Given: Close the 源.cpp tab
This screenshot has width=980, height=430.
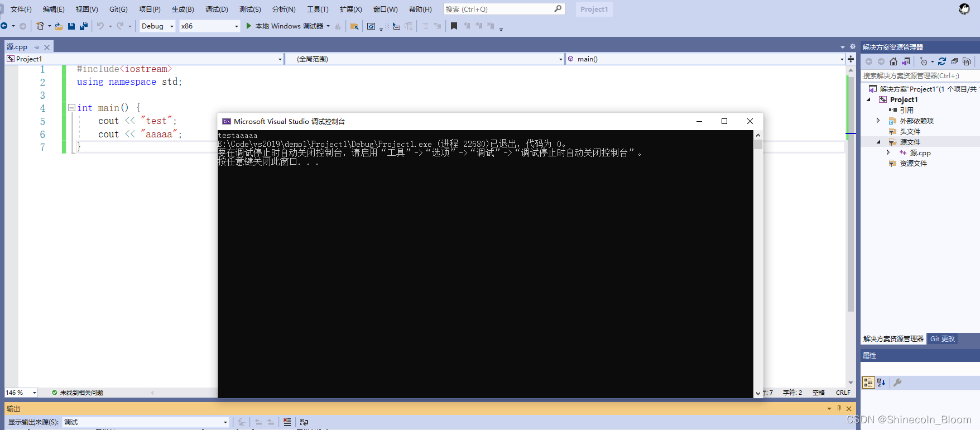Looking at the screenshot, I should click(x=47, y=47).
